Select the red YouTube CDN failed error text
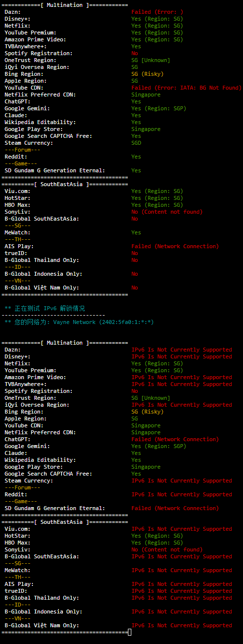This screenshot has height=644, width=243. (186, 88)
